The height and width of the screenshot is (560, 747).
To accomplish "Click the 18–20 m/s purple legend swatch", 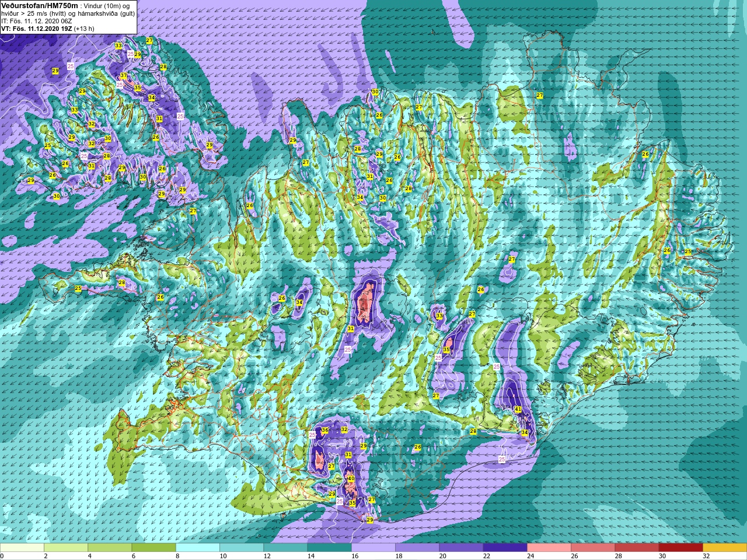I will coord(417,548).
